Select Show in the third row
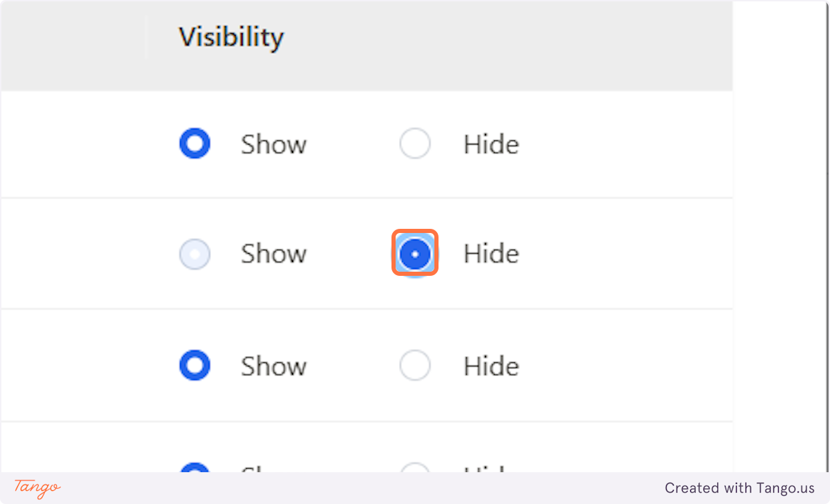The image size is (830, 504). click(x=195, y=365)
